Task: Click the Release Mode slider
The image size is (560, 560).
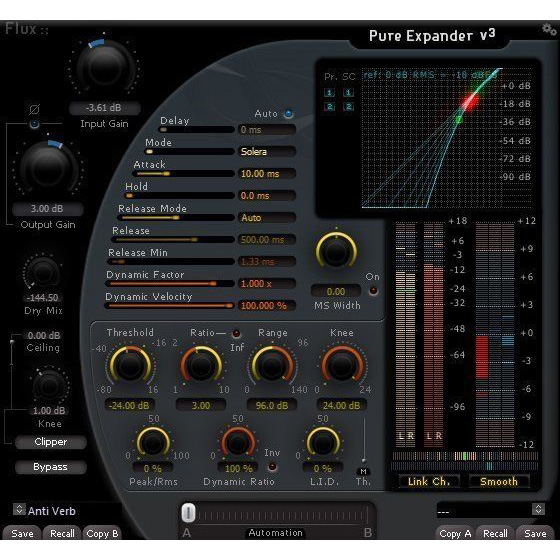Action: 176,218
